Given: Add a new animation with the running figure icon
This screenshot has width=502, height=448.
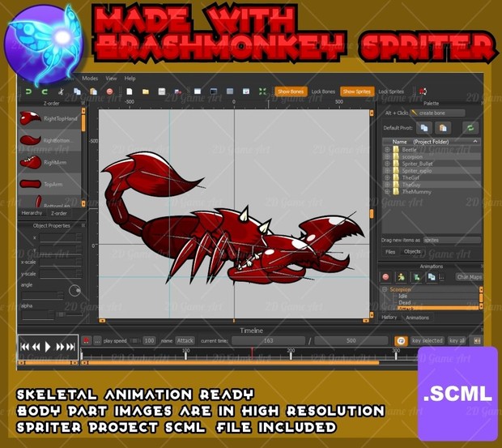Looking at the screenshot, I should 401,277.
